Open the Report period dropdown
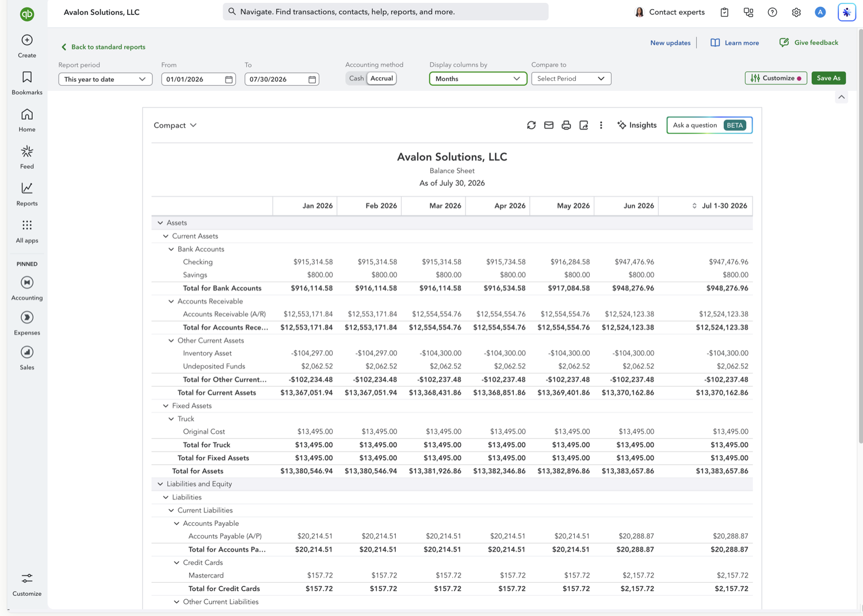The image size is (863, 616). click(105, 79)
